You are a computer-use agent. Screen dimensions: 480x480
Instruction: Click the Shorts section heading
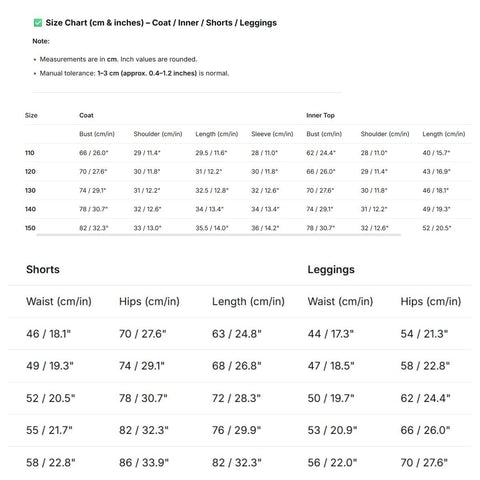click(43, 269)
